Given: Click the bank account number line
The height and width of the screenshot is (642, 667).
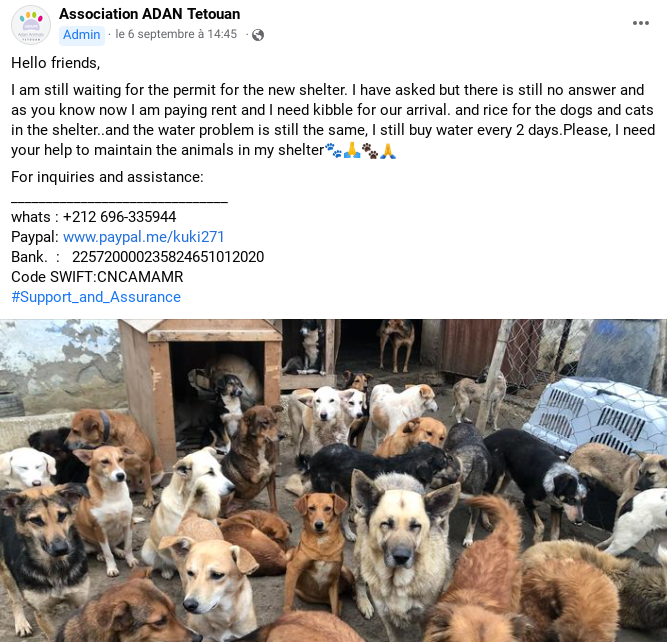Looking at the screenshot, I should coord(137,257).
